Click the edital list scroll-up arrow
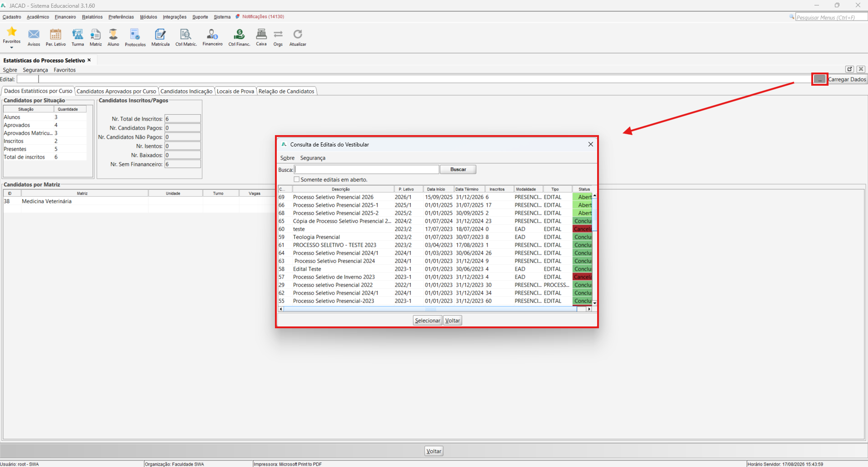The height and width of the screenshot is (467, 868). click(x=594, y=195)
